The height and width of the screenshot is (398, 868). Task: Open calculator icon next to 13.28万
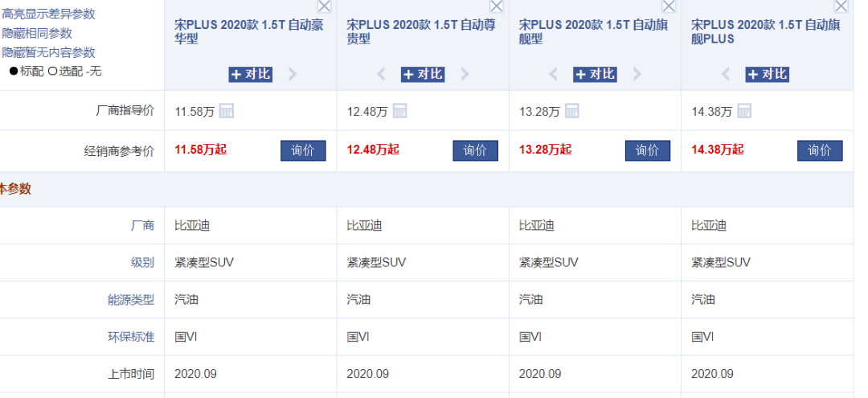572,111
